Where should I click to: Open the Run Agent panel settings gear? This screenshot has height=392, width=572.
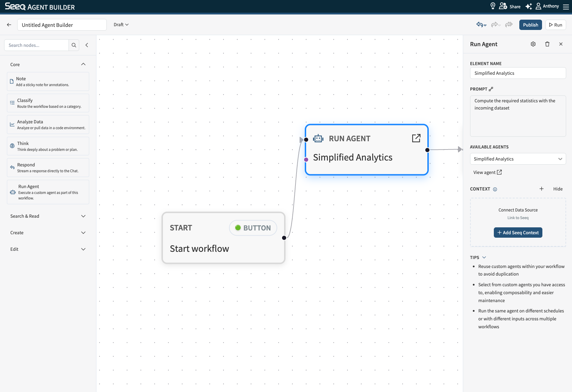click(x=533, y=44)
